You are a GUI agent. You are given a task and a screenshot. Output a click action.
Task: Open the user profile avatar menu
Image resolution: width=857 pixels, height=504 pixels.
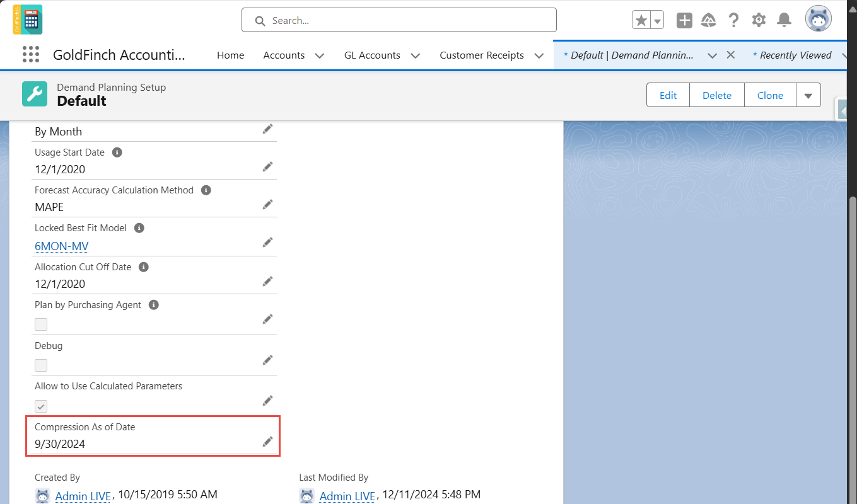819,20
